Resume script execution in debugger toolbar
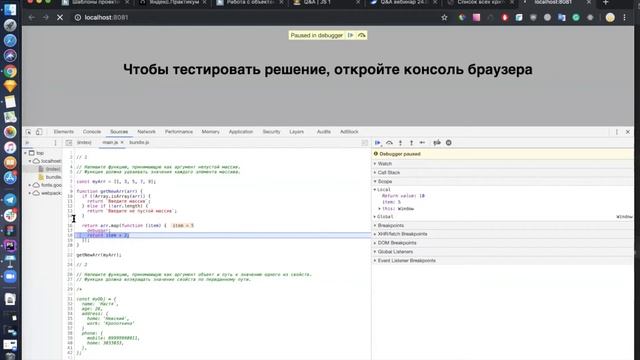Image resolution: width=640 pixels, height=360 pixels. [x=378, y=143]
